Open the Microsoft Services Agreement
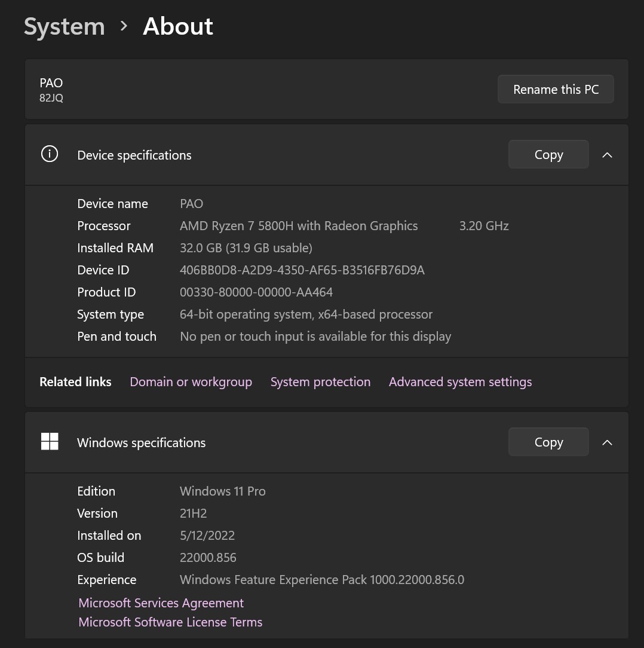This screenshot has height=648, width=644. [x=161, y=603]
